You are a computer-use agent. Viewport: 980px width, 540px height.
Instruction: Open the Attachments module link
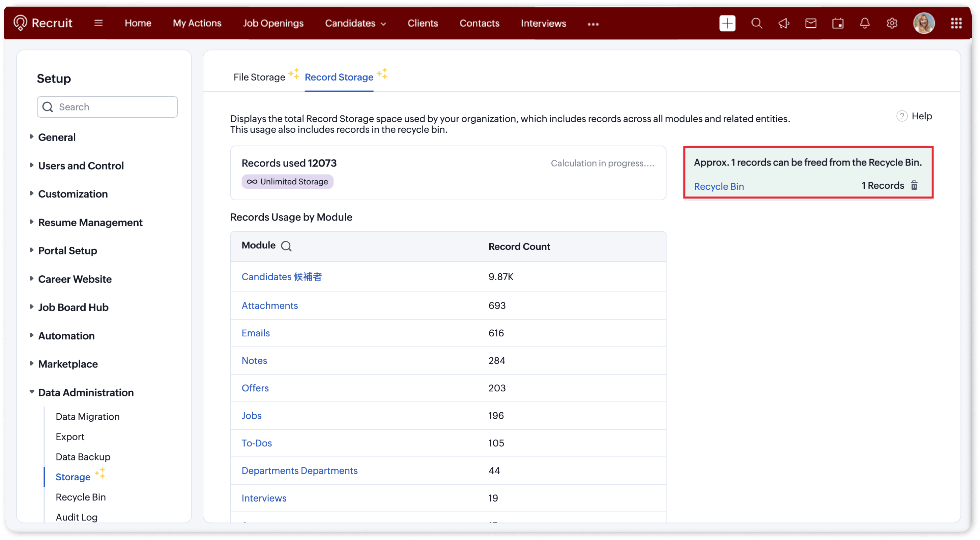[x=269, y=305]
